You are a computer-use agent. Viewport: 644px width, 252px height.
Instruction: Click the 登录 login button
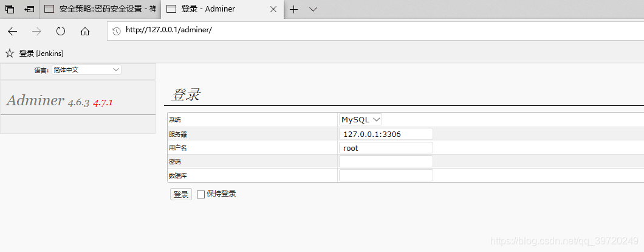coord(180,194)
